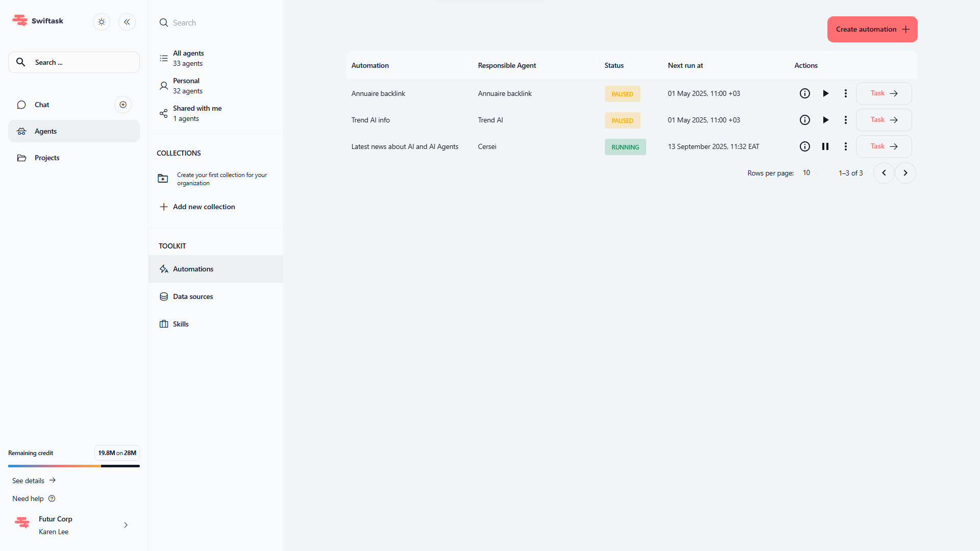
Task: Start a new chat with plus icon
Action: pyautogui.click(x=123, y=105)
